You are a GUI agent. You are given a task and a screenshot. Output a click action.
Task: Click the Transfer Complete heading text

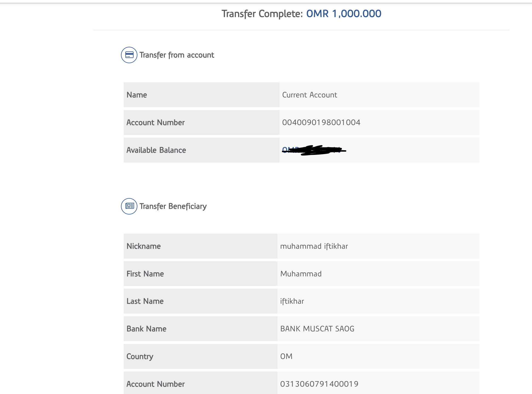click(x=262, y=14)
